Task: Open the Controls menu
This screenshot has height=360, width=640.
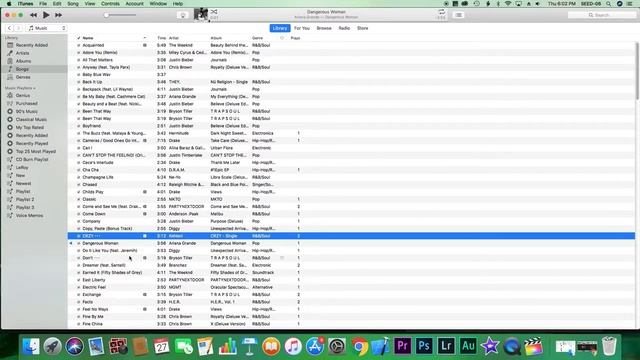Action: pos(110,4)
